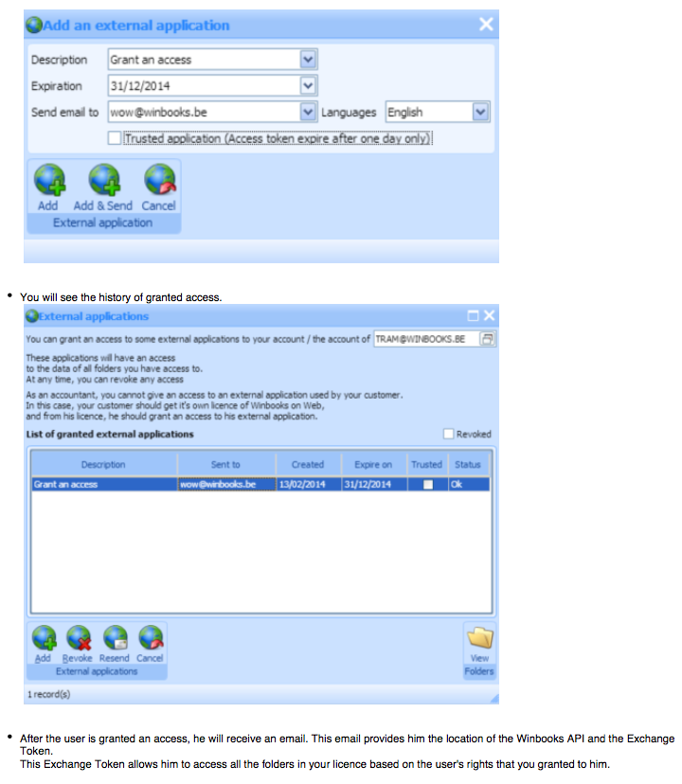Sort by Sent to column header
The width and height of the screenshot is (682, 784).
[x=226, y=465]
